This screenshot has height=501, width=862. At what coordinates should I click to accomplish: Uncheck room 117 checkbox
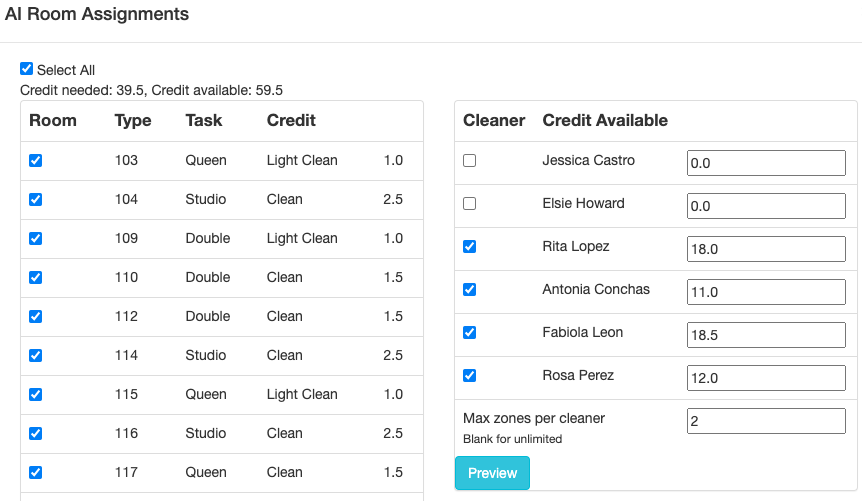[36, 473]
